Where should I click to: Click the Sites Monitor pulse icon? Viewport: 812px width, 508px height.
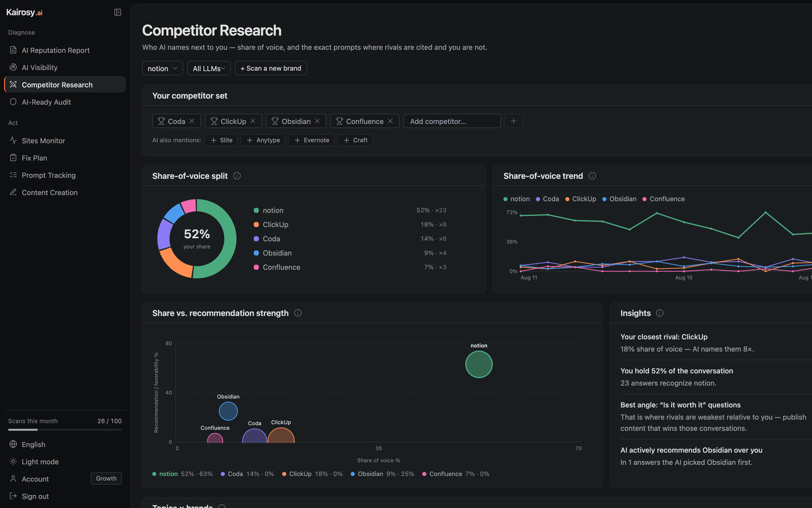coord(13,140)
